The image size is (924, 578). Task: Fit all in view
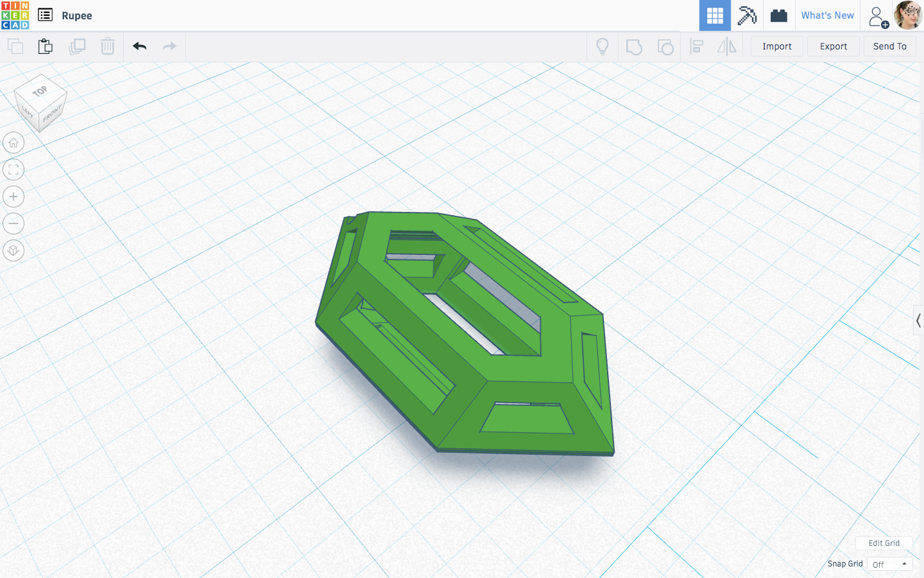(13, 170)
